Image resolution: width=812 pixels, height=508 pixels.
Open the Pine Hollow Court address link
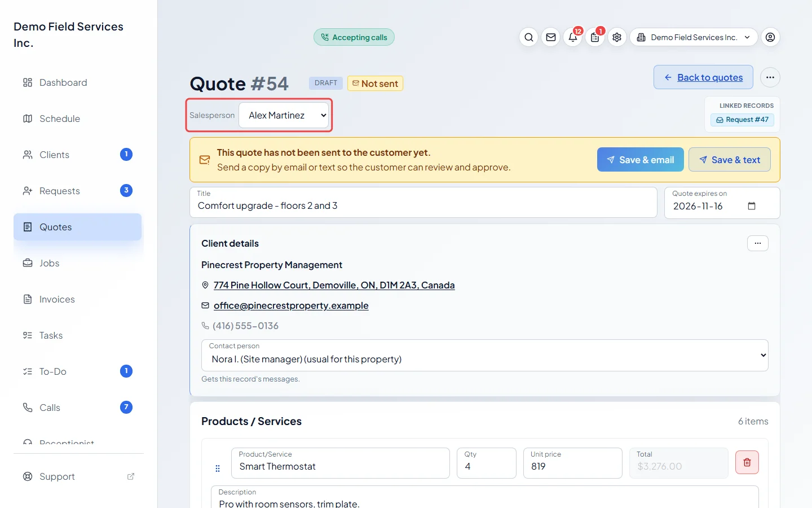point(334,285)
